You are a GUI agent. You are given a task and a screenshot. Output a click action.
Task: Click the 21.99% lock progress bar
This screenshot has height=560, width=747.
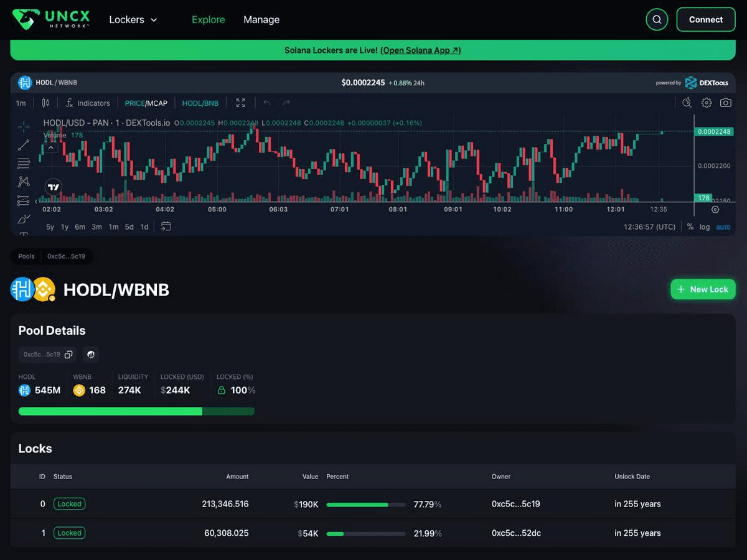366,533
